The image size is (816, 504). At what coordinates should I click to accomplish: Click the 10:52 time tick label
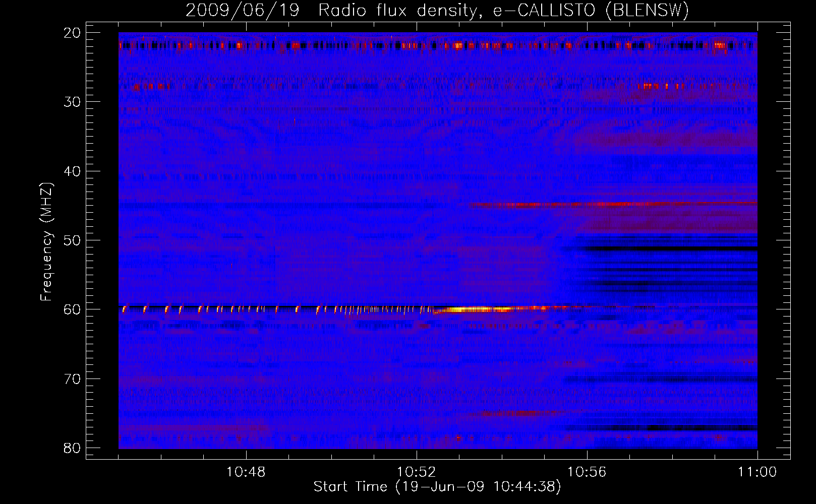[417, 472]
